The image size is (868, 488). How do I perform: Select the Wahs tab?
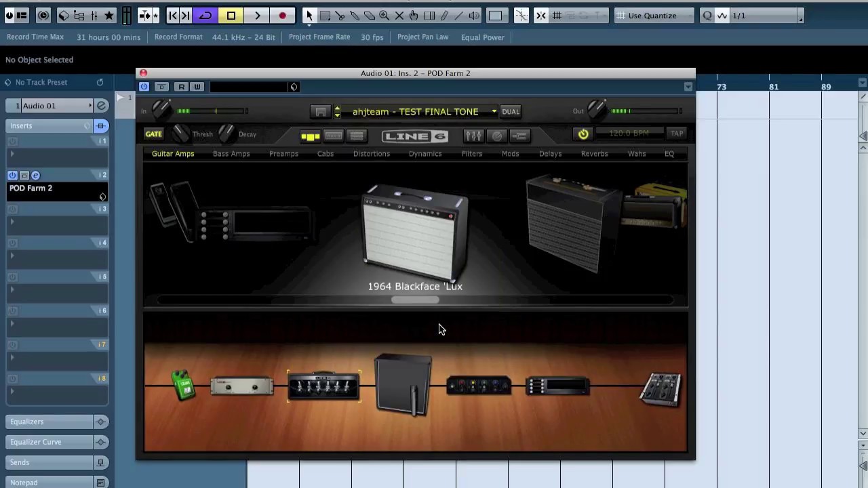point(637,154)
